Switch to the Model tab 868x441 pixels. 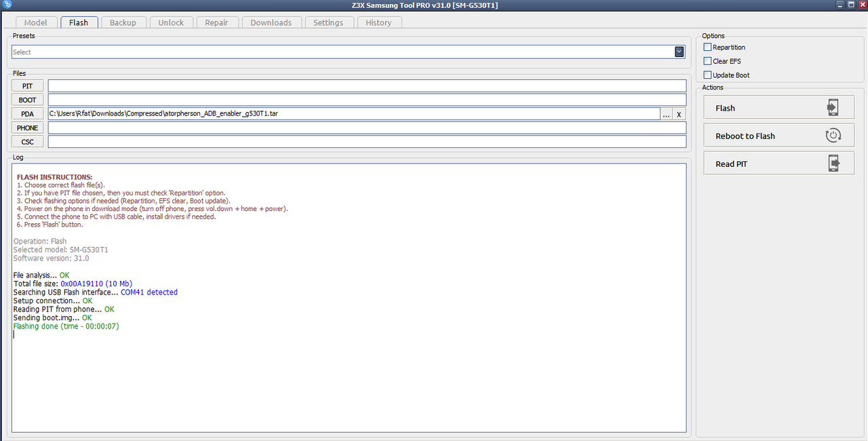(35, 22)
